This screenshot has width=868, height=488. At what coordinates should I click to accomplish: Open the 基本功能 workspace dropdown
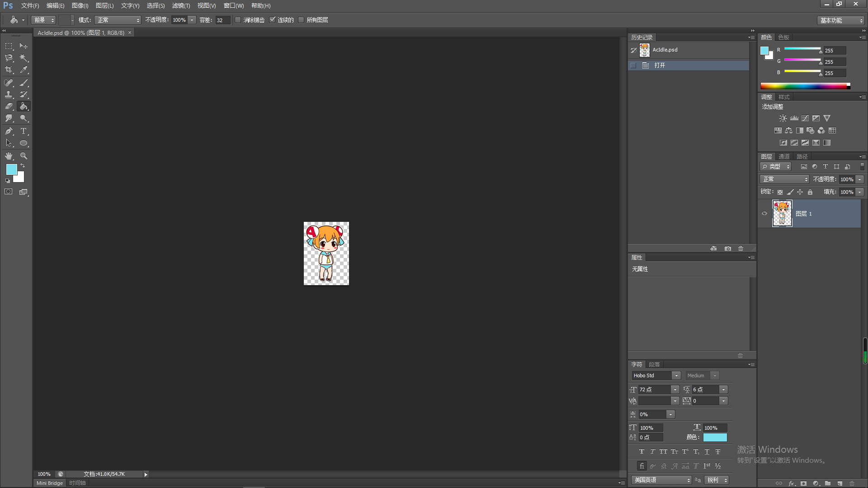pos(841,20)
